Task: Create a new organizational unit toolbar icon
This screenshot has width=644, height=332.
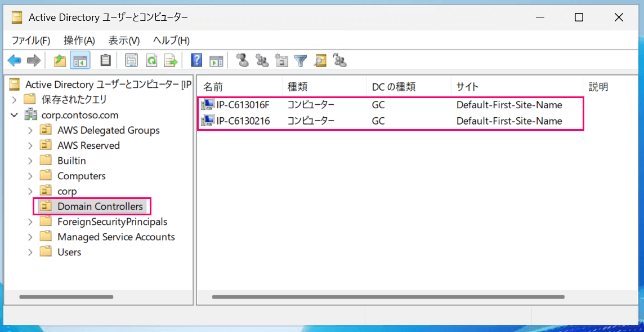Action: [x=281, y=61]
